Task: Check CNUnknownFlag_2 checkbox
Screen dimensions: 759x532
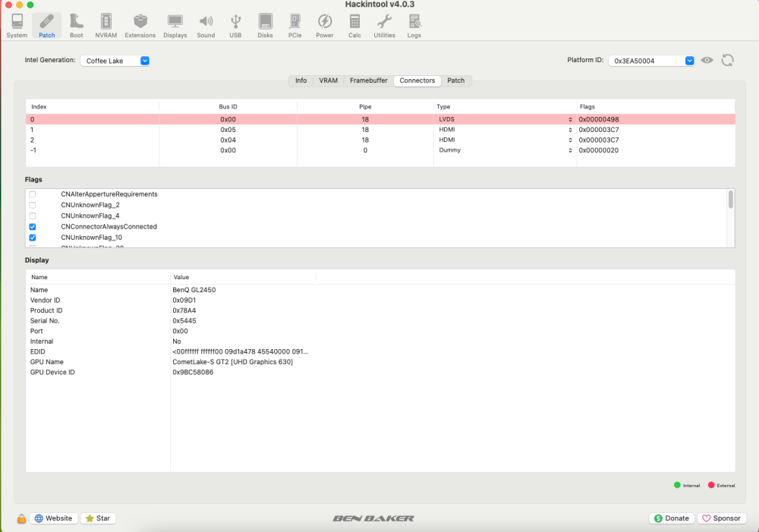Action: tap(33, 205)
